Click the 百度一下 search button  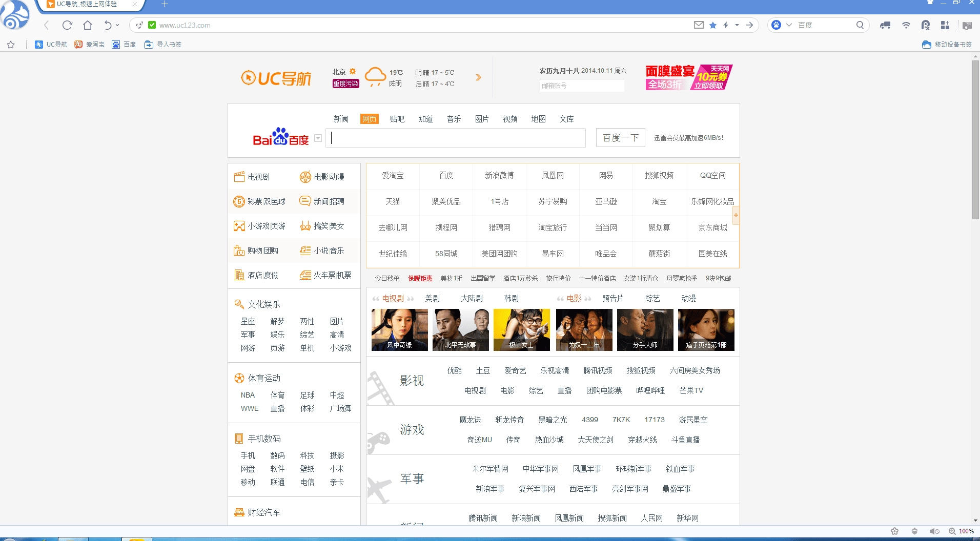pyautogui.click(x=620, y=138)
